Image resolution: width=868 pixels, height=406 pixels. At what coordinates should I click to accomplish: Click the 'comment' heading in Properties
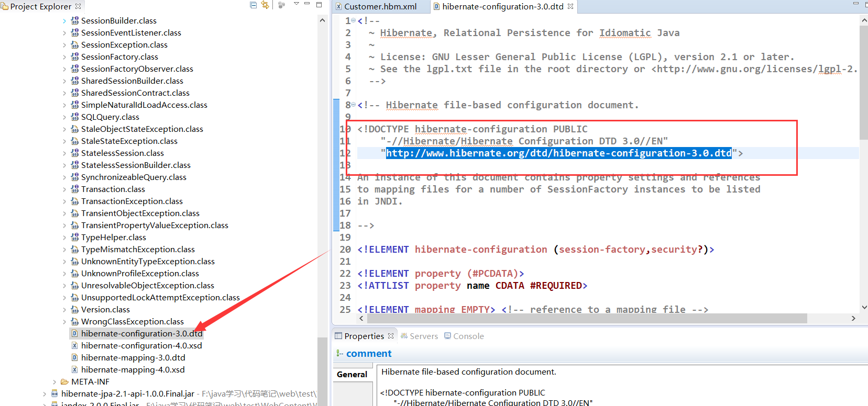(369, 353)
